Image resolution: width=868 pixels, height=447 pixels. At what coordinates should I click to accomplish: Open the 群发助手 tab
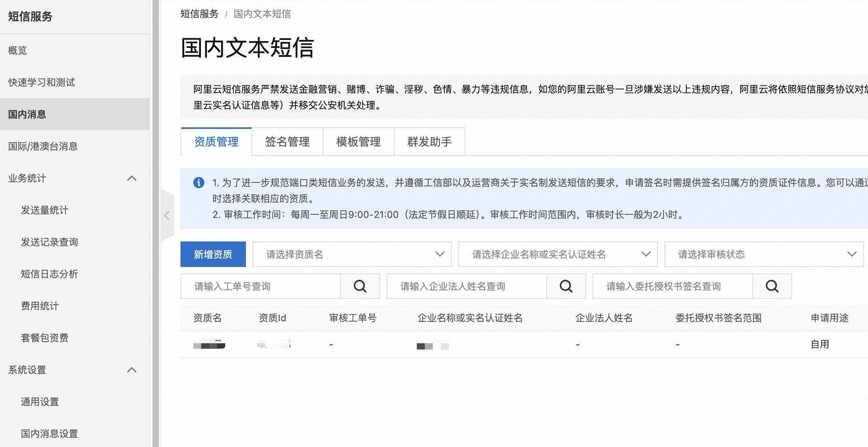point(429,142)
